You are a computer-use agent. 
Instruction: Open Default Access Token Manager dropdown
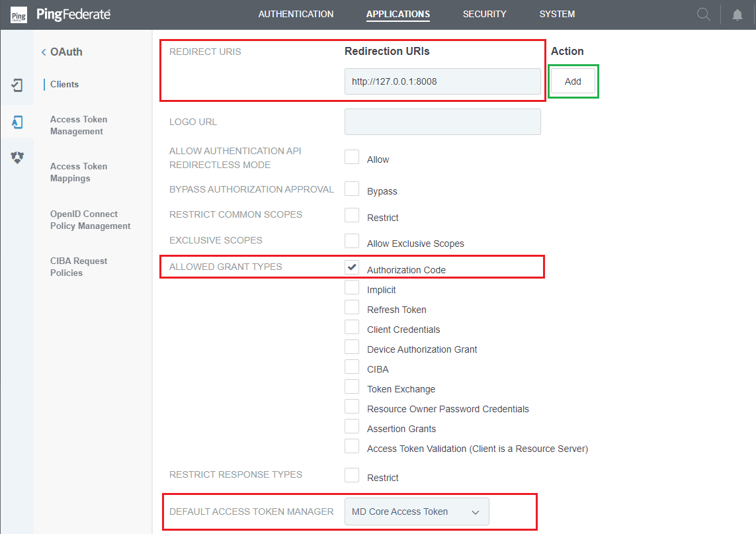tap(417, 512)
